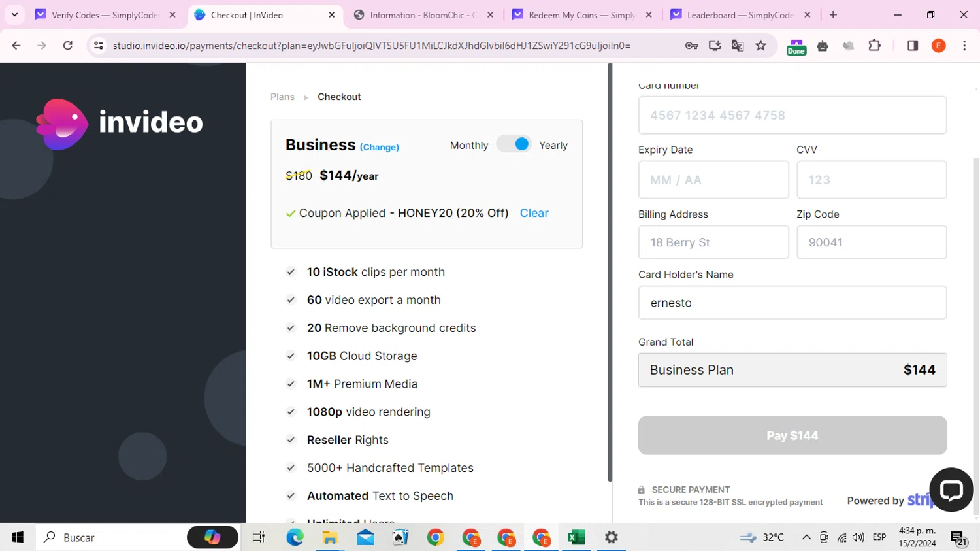Viewport: 980px width, 551px height.
Task: Open Mail app from taskbar
Action: 365,537
